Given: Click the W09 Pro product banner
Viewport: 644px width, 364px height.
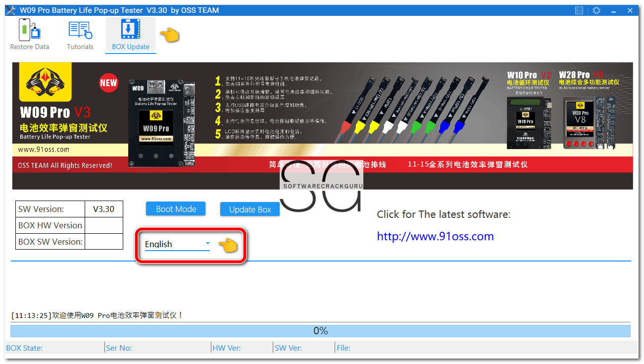Looking at the screenshot, I should (323, 126).
